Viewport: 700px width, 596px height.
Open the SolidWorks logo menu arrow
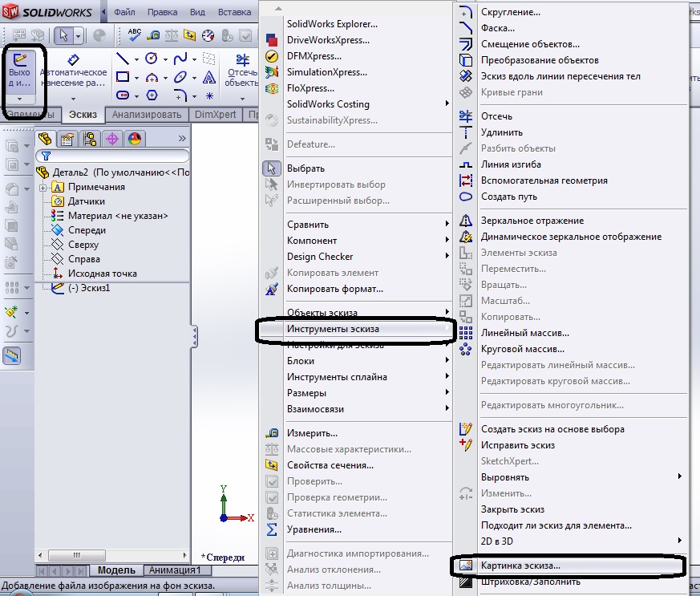(x=103, y=12)
